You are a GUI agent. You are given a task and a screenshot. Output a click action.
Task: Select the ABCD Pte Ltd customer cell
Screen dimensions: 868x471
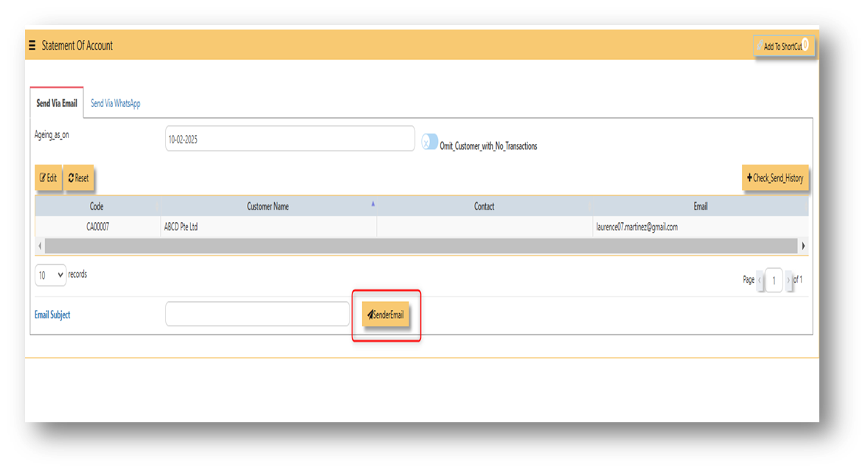pyautogui.click(x=268, y=227)
